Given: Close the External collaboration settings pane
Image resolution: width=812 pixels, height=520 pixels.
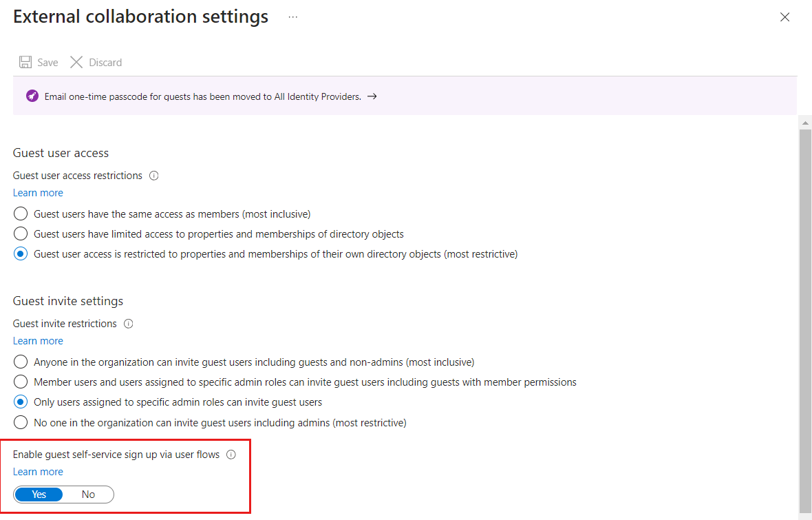Looking at the screenshot, I should (784, 17).
